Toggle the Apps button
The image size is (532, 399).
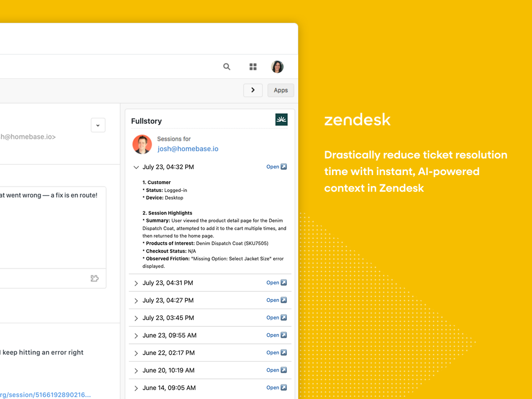[x=281, y=90]
